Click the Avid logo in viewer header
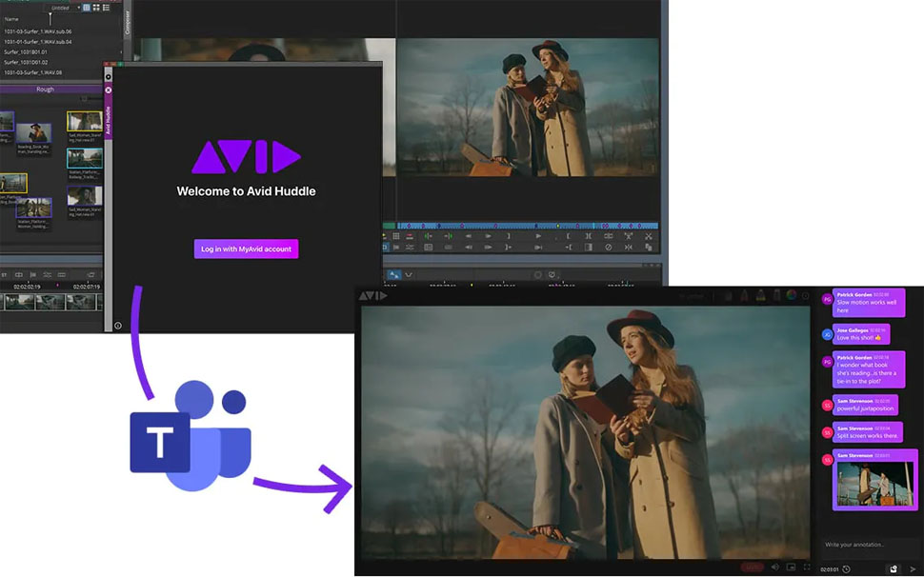 [373, 295]
